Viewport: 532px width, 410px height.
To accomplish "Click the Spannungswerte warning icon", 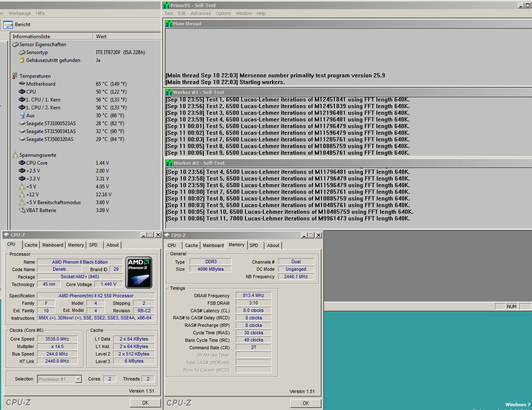I will click(x=15, y=155).
